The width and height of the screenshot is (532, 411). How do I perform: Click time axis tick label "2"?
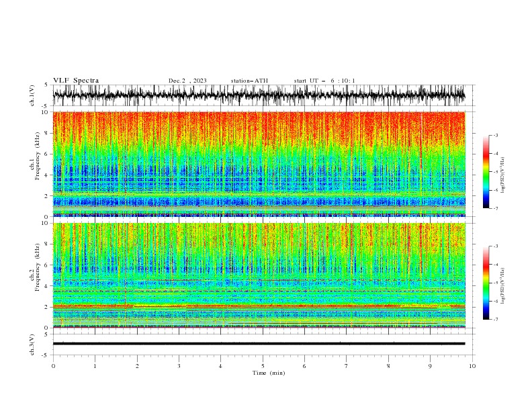tap(137, 366)
